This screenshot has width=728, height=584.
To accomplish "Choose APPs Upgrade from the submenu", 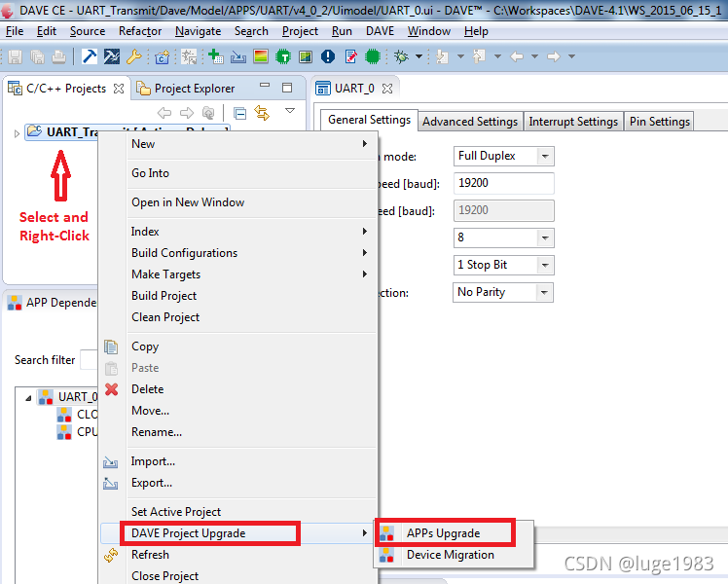I will [x=455, y=533].
